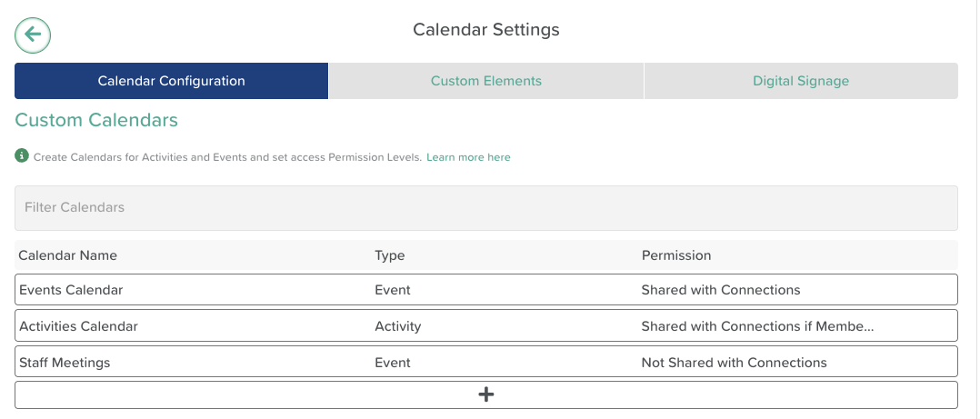Click the Type column header

(x=389, y=255)
